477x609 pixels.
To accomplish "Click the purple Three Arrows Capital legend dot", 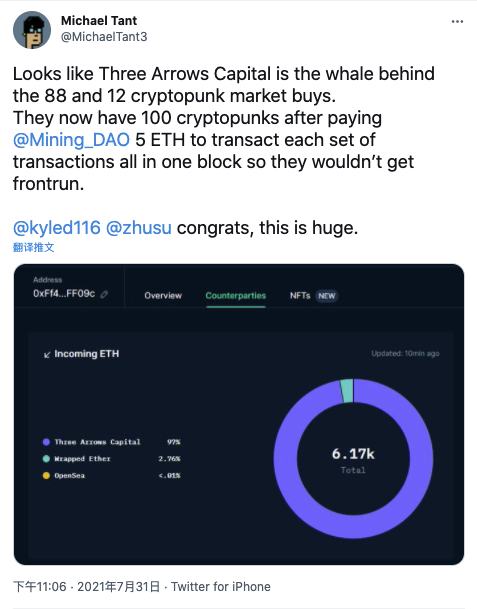I will click(46, 442).
